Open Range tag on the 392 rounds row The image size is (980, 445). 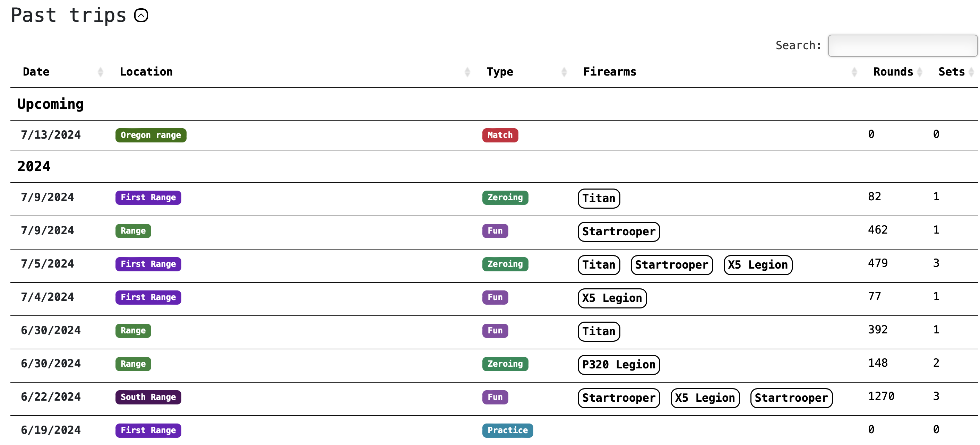[133, 331]
